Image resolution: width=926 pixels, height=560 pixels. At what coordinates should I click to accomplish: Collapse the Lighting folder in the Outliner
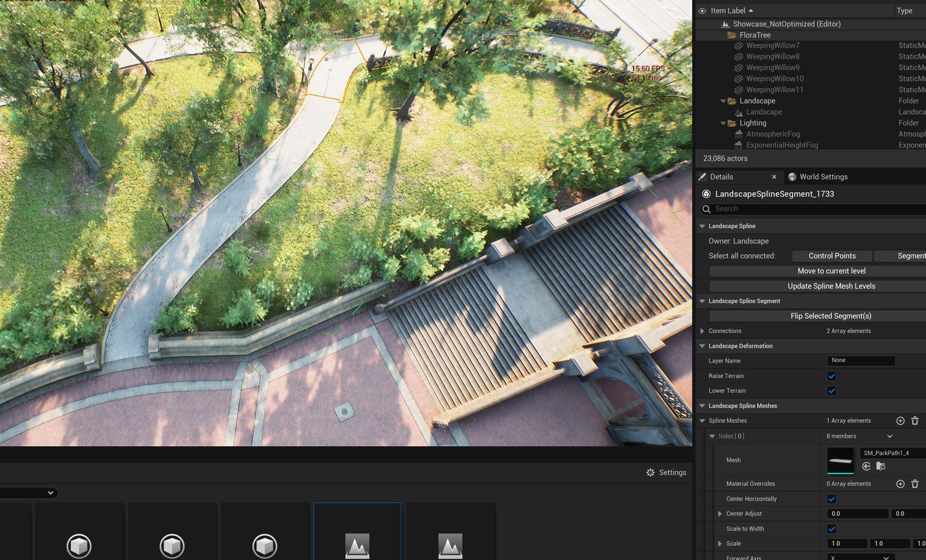[723, 123]
